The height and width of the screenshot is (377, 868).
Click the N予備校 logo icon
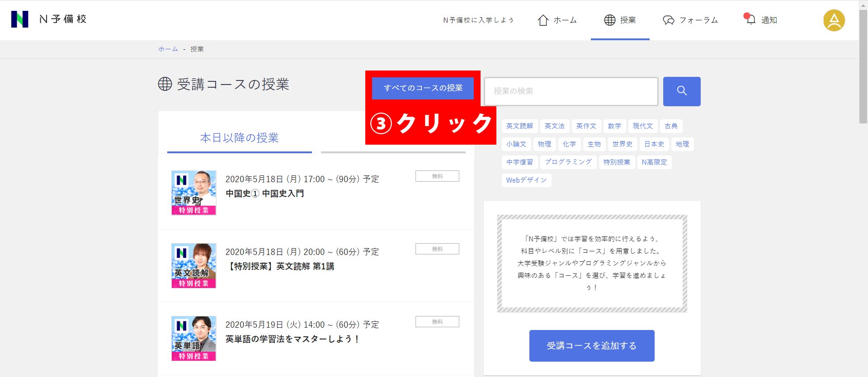pyautogui.click(x=19, y=19)
